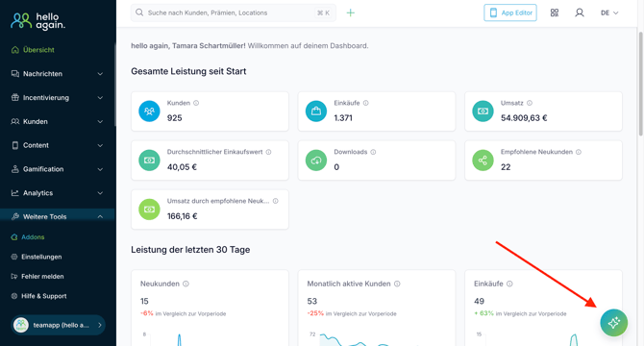Click the 166,16 € value

[182, 216]
